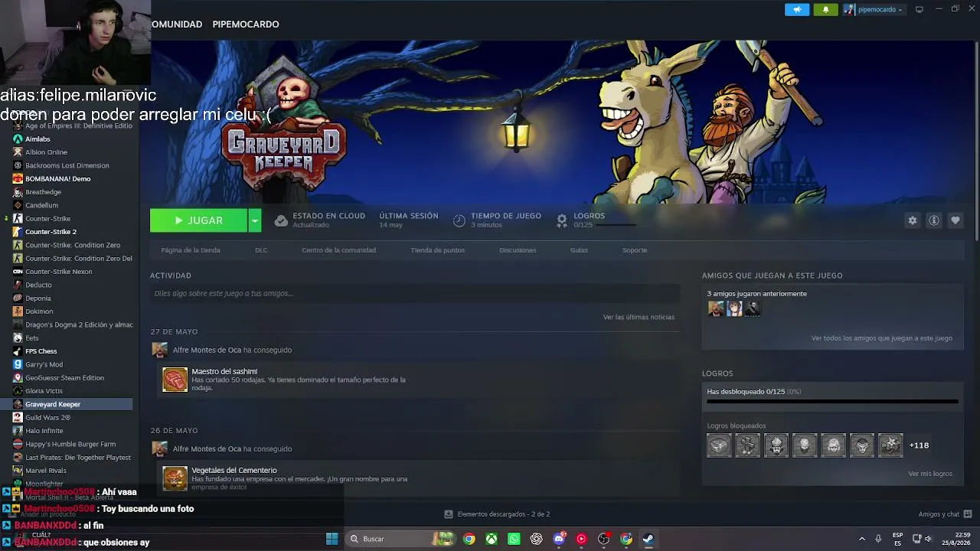The width and height of the screenshot is (980, 551).
Task: Switch Steam to Big Picture mode
Action: (x=920, y=9)
